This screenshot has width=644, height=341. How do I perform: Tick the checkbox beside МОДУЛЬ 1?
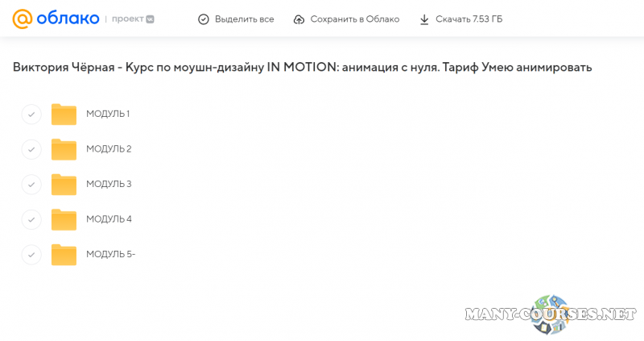[31, 114]
